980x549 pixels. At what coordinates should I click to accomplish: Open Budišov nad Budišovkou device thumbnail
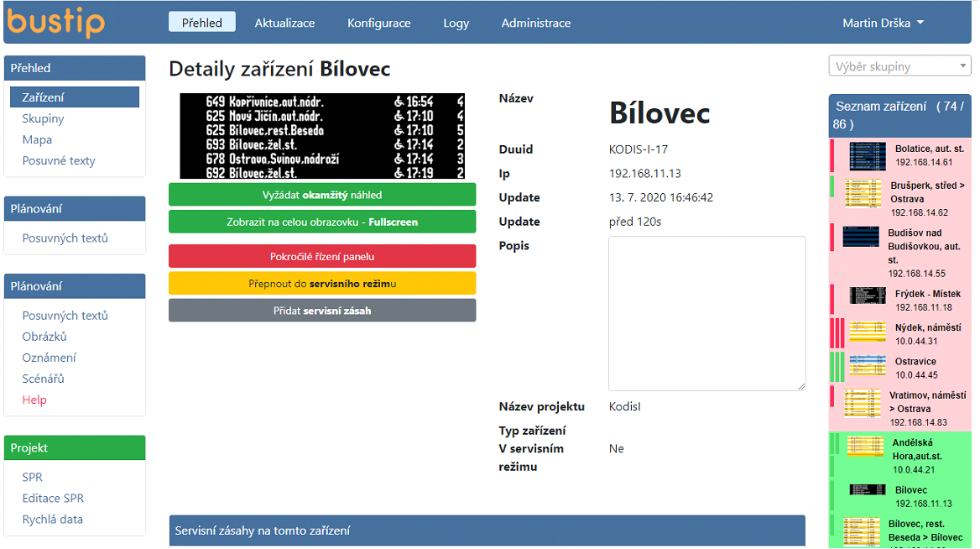point(861,237)
